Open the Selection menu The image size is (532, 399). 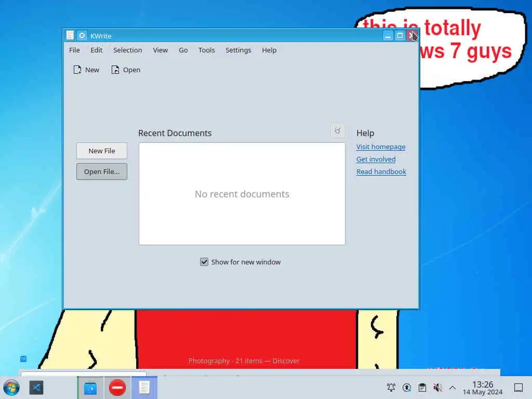(x=128, y=50)
